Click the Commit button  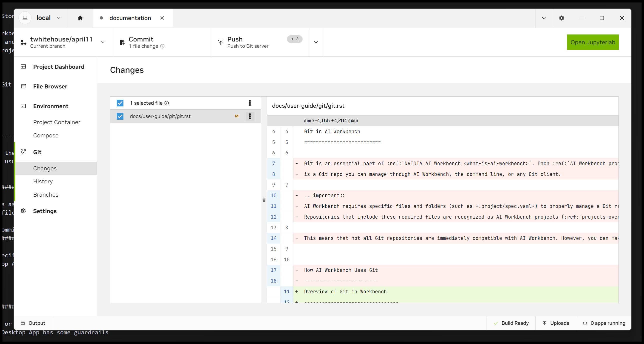coord(161,42)
